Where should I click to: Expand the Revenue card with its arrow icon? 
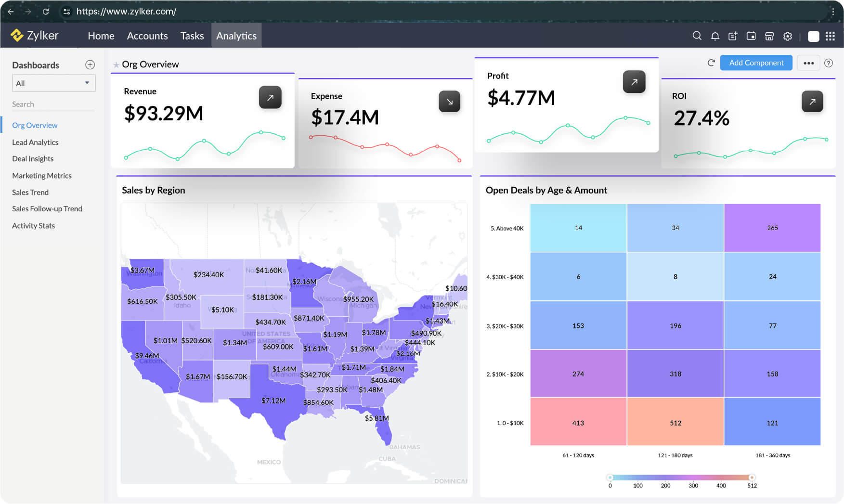(271, 97)
